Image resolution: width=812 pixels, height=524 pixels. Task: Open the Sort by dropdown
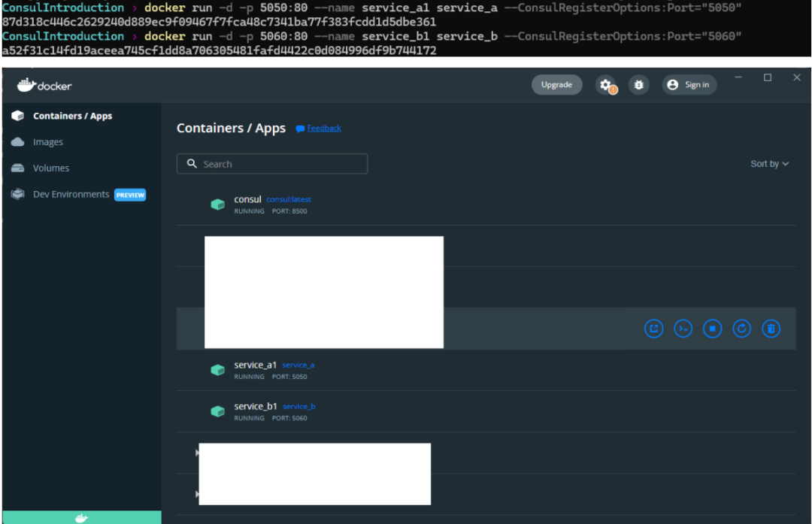tap(770, 164)
